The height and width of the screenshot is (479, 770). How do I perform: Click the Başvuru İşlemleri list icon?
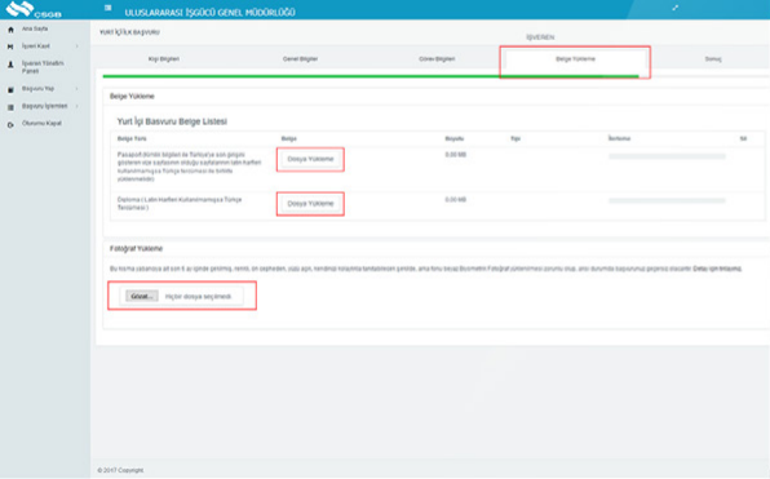(11, 106)
